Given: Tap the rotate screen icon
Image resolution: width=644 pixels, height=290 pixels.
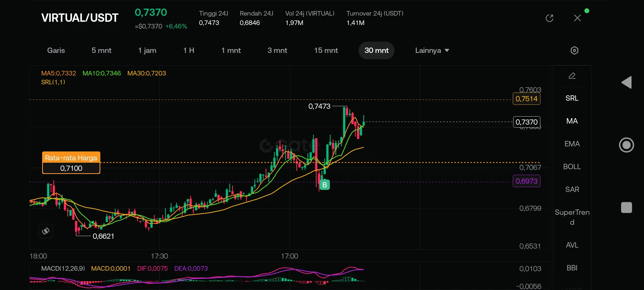Looking at the screenshot, I should (x=46, y=231).
